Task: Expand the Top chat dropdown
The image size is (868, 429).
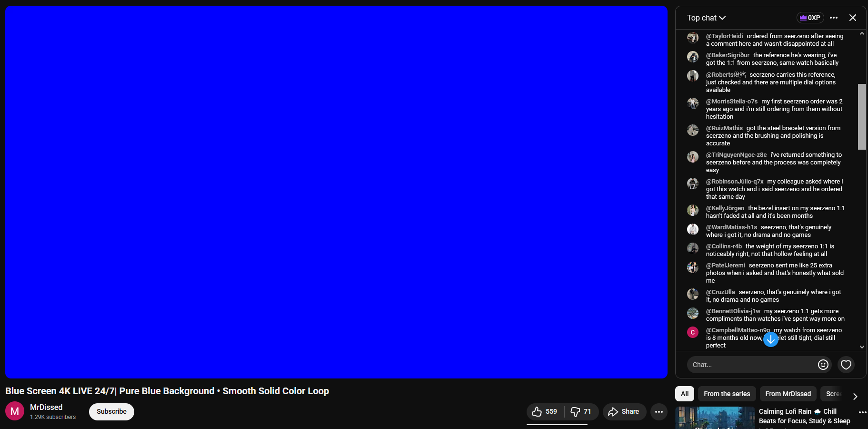Action: pos(706,18)
